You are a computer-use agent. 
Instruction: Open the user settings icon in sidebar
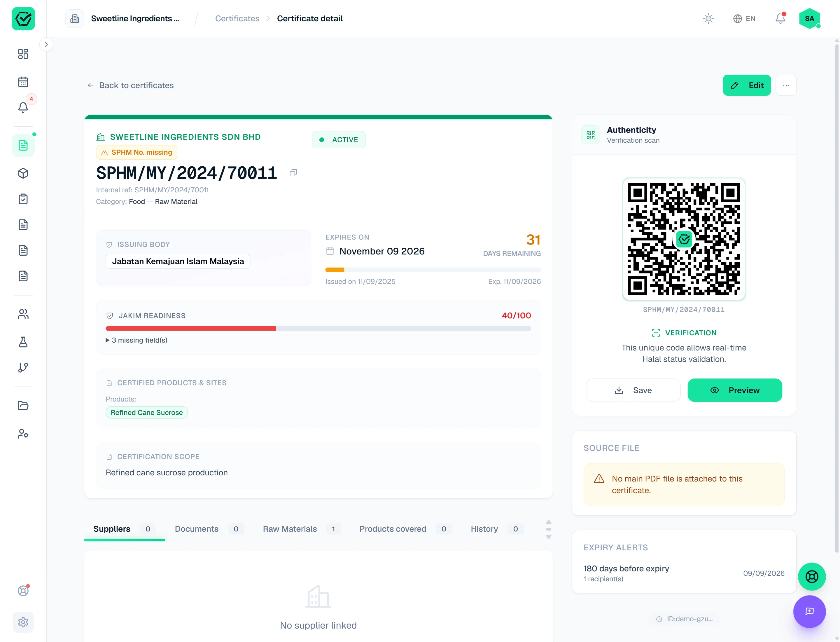(x=23, y=433)
